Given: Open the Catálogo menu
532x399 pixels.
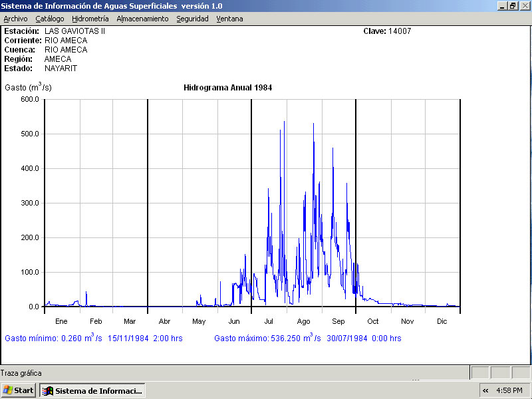Looking at the screenshot, I should 50,19.
